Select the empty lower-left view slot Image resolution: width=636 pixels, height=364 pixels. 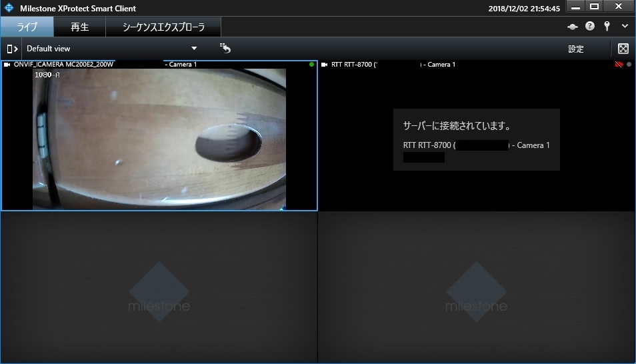click(159, 287)
